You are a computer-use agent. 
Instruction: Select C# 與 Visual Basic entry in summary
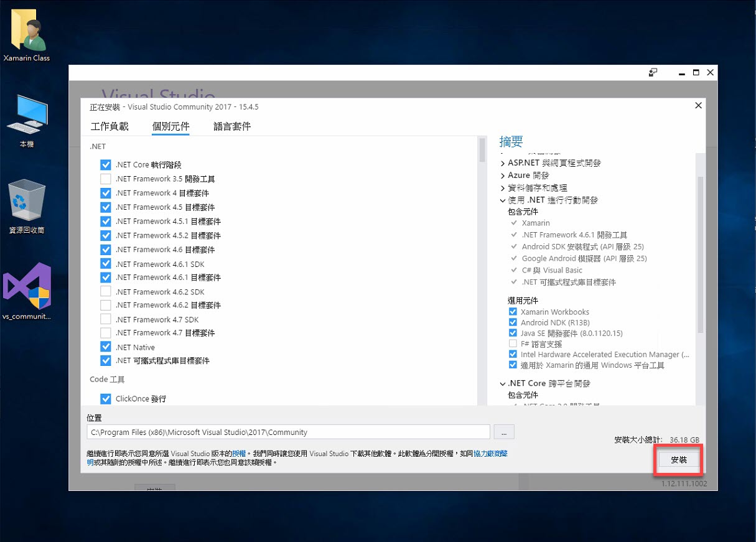(552, 270)
